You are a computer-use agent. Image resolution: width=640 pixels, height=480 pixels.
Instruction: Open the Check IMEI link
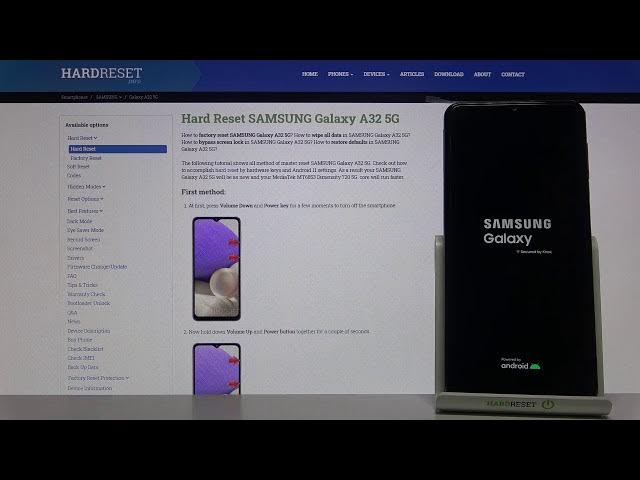(x=81, y=358)
